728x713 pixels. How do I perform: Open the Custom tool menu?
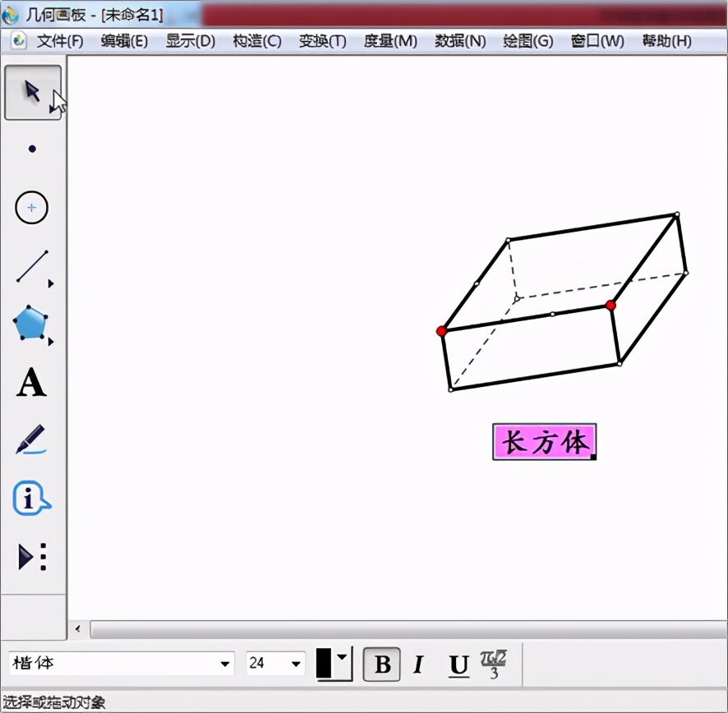point(31,557)
